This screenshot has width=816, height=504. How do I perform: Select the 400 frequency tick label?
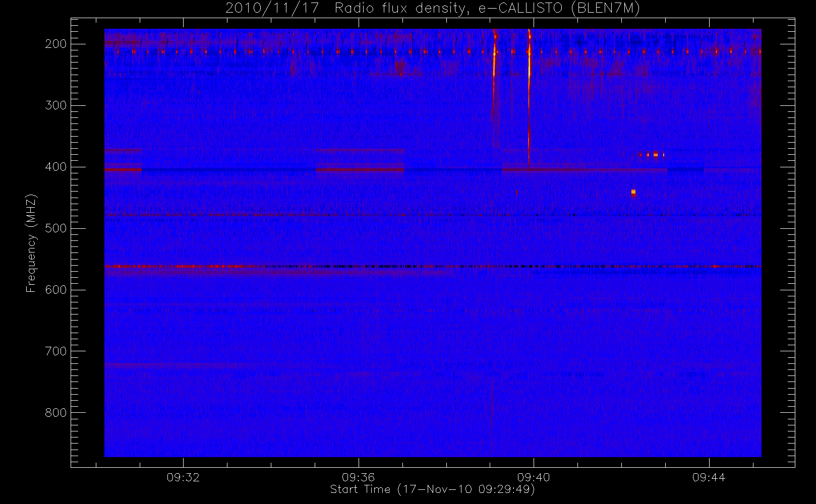point(56,167)
